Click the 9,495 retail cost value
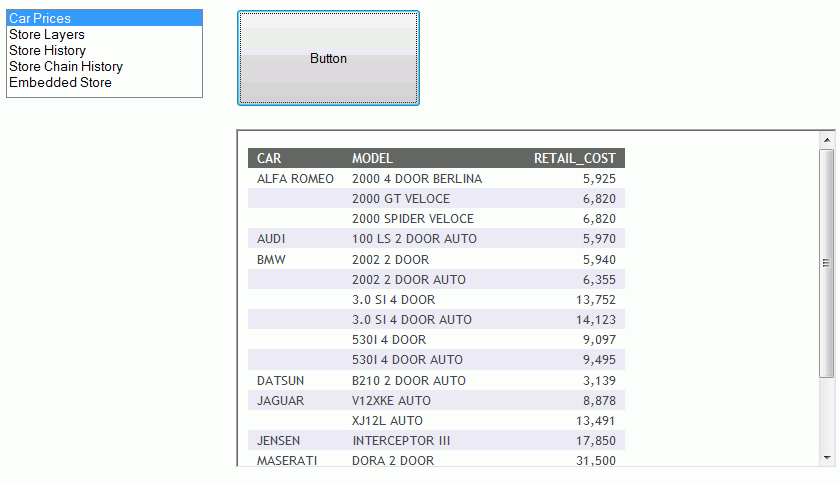 [x=599, y=360]
